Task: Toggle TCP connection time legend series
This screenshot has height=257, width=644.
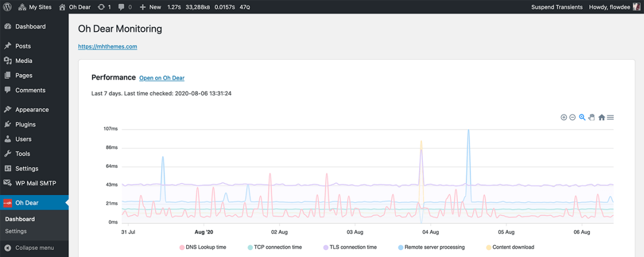Action: click(275, 247)
